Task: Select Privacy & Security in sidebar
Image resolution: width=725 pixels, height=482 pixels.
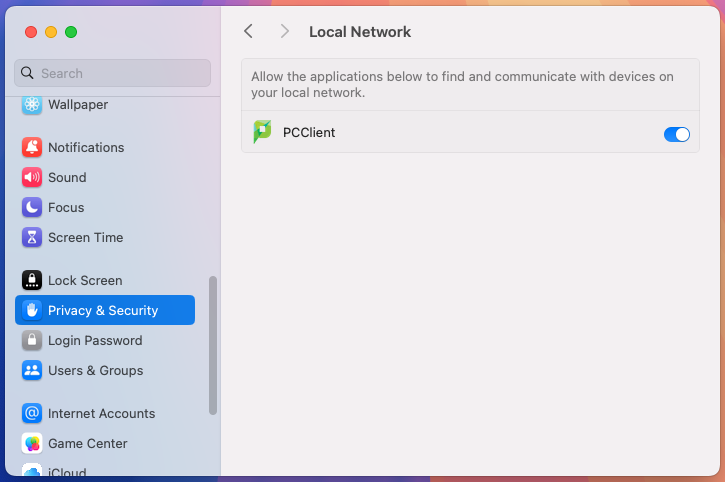Action: pyautogui.click(x=105, y=310)
